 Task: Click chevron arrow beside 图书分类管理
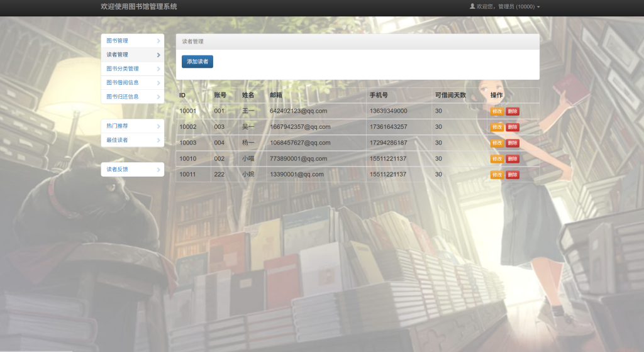tap(158, 69)
